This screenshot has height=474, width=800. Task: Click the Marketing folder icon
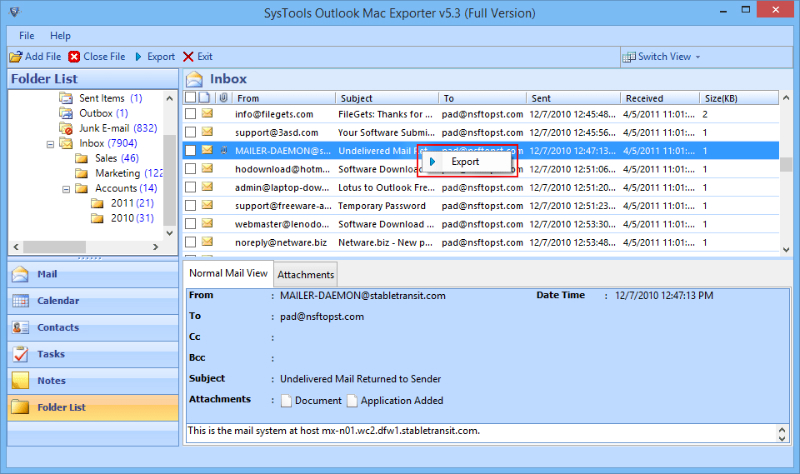click(x=82, y=173)
